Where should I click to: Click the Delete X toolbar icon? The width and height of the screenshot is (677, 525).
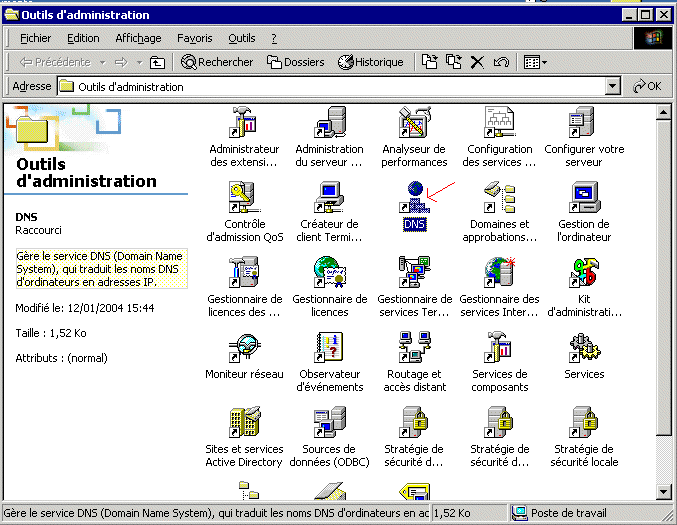(x=477, y=63)
